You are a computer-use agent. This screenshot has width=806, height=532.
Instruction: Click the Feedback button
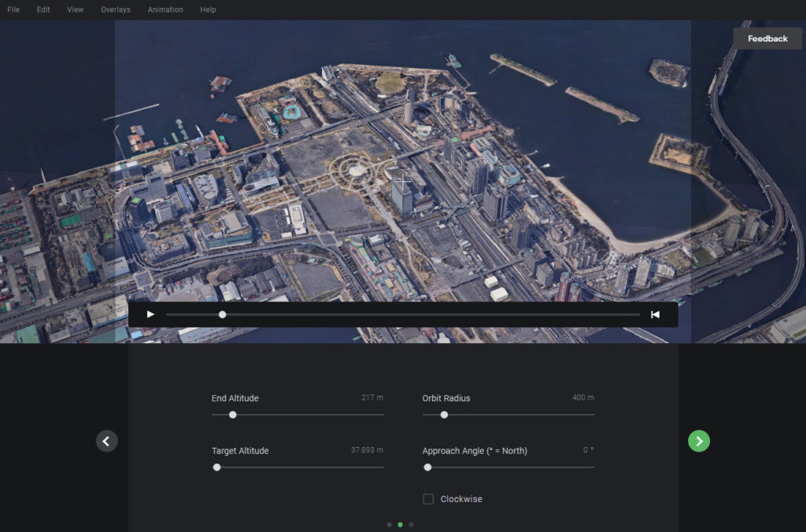[x=767, y=38]
